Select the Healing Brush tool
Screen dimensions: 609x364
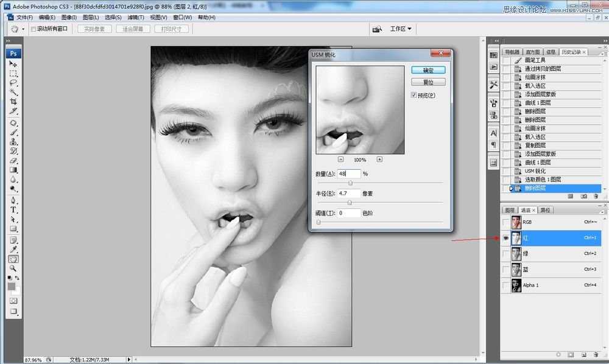[x=13, y=123]
